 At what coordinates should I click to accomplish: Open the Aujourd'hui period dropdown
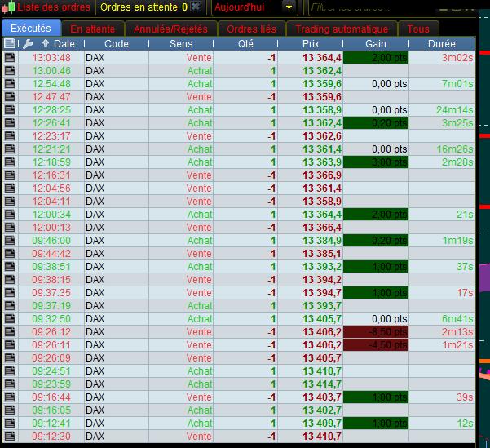(x=254, y=7)
